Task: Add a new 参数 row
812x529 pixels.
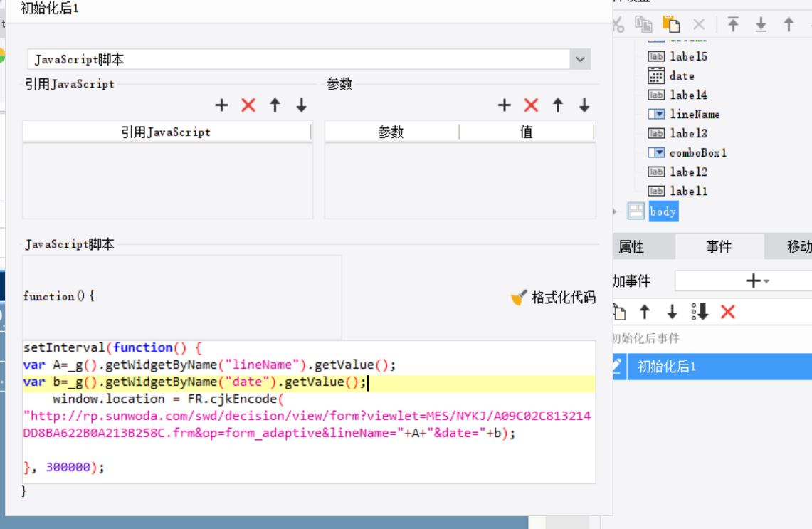Action: pos(505,105)
